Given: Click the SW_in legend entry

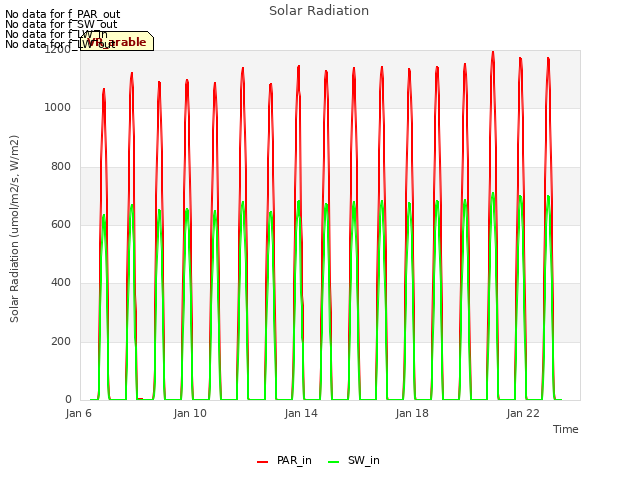Looking at the screenshot, I should point(354,460).
